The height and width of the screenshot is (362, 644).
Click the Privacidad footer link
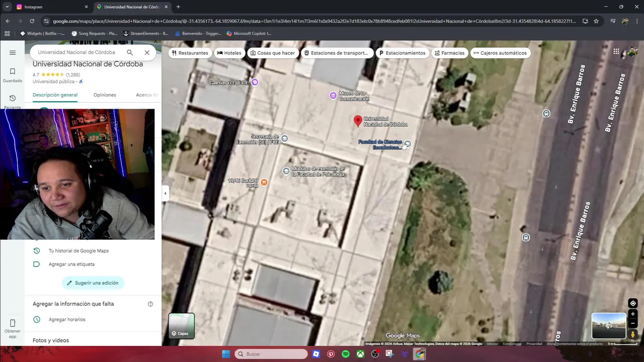534,344
